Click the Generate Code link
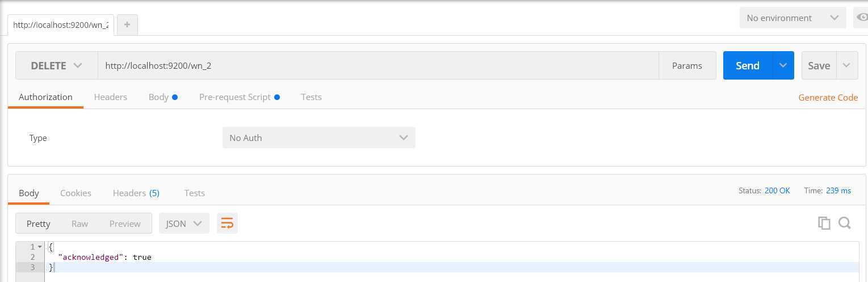This screenshot has height=282, width=868. (828, 97)
